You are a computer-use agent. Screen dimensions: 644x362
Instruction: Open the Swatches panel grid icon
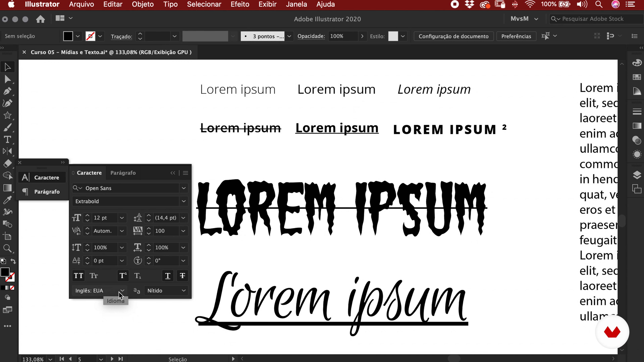(x=637, y=77)
